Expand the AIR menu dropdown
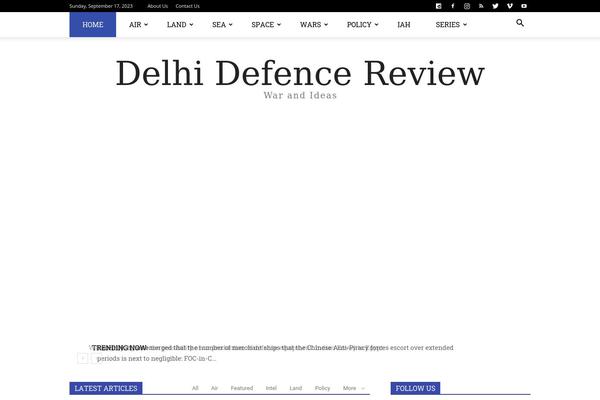This screenshot has height=400, width=600. [x=138, y=24]
